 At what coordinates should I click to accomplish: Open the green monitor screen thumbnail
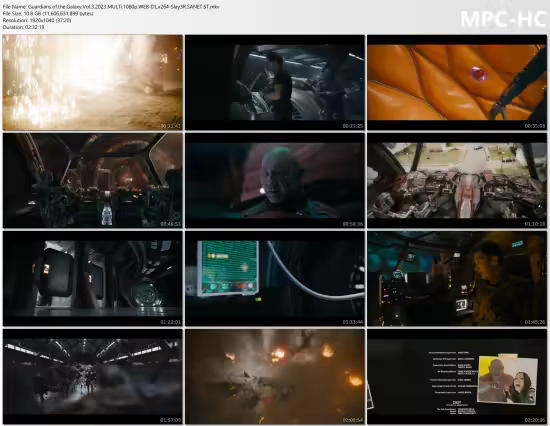[x=275, y=279]
